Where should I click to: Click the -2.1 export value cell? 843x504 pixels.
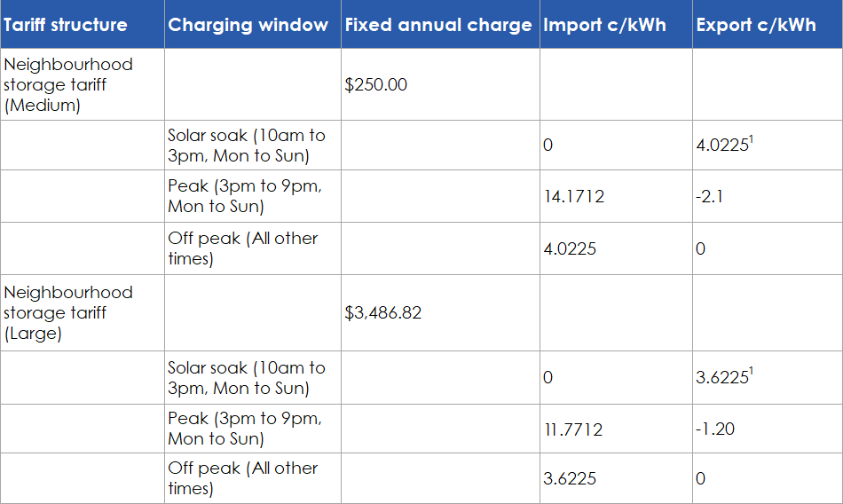710,196
